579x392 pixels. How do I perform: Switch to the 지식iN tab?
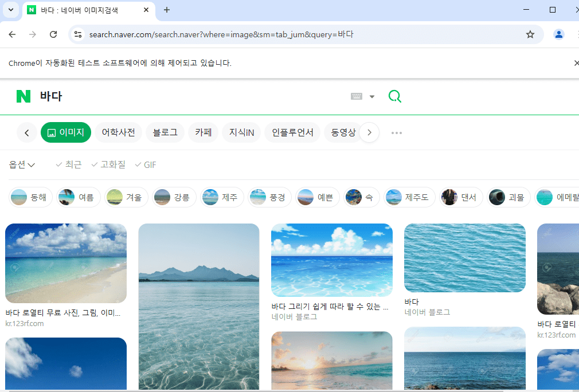tap(241, 132)
